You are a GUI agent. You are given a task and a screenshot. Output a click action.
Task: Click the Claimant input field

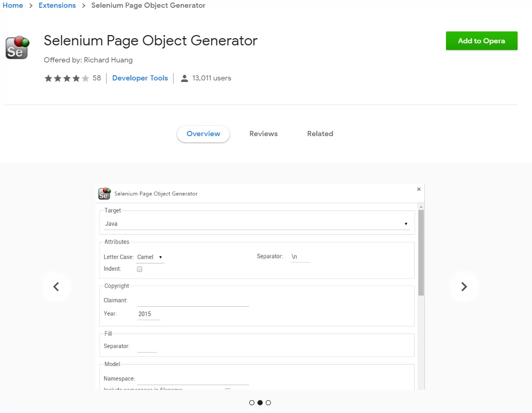tap(193, 301)
